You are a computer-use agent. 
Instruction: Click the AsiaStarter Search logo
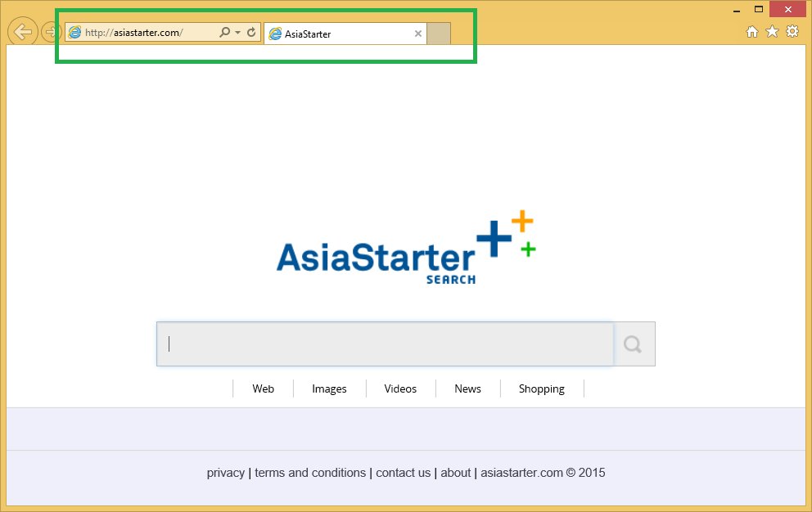(406, 248)
